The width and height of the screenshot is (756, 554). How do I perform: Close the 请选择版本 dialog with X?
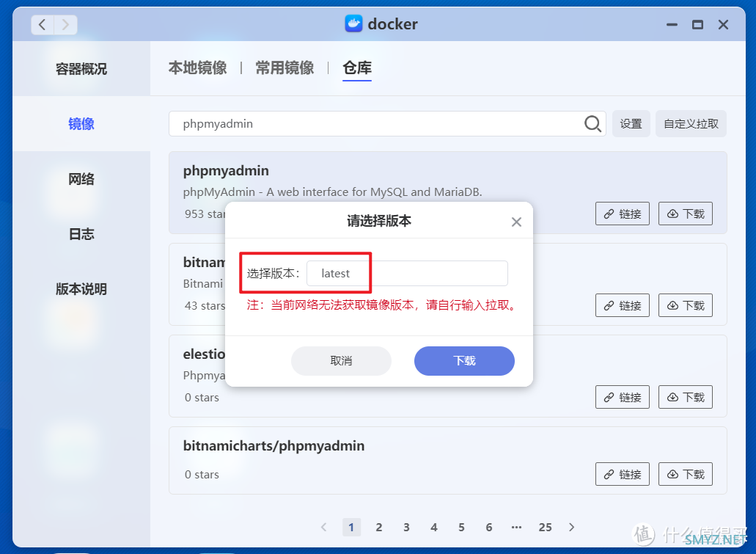click(516, 222)
